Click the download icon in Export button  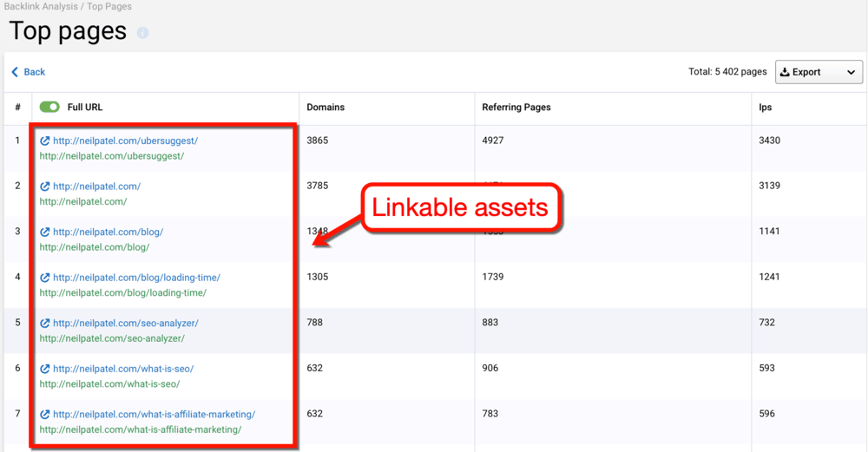click(x=785, y=72)
